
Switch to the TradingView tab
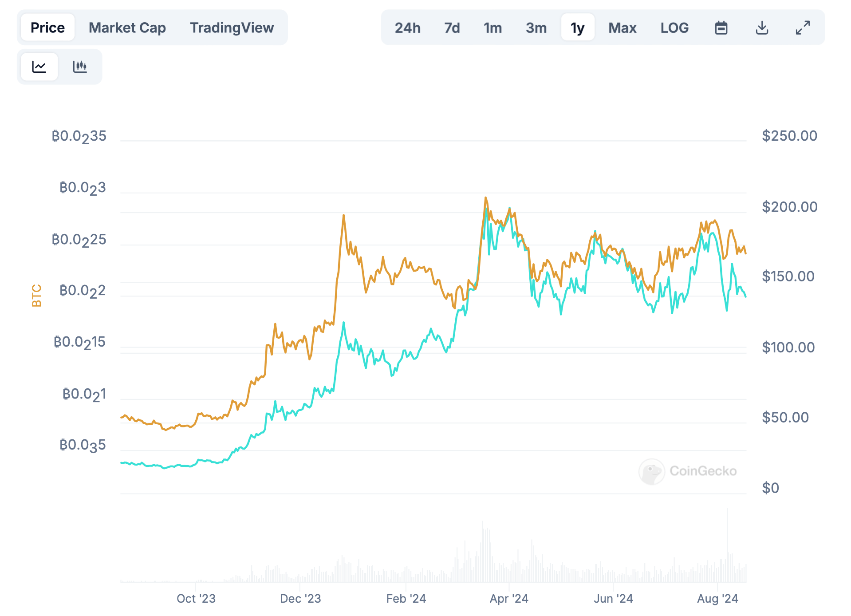pyautogui.click(x=232, y=28)
